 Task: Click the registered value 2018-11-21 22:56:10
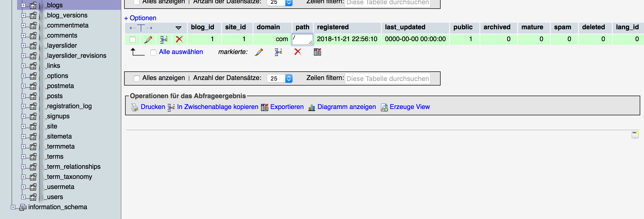click(x=347, y=39)
